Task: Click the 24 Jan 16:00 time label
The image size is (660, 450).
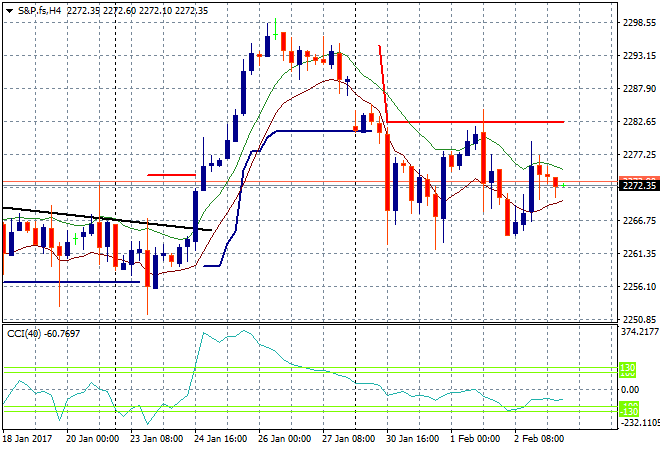Action: 221,439
